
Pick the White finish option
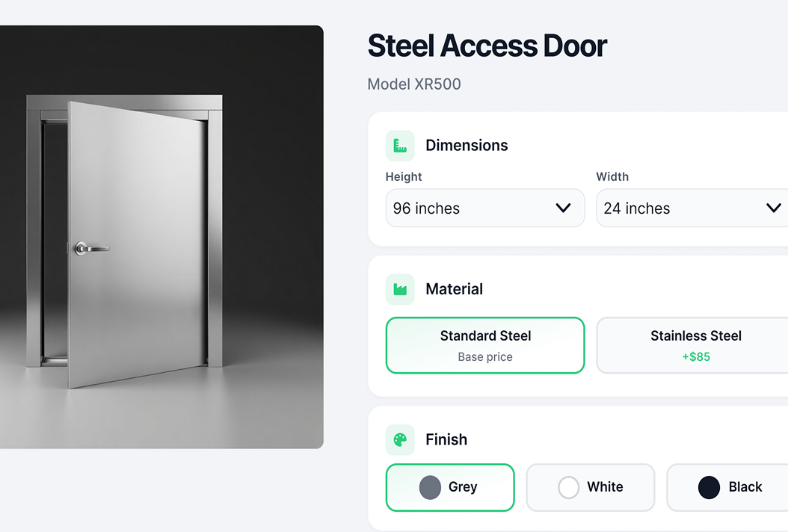591,487
